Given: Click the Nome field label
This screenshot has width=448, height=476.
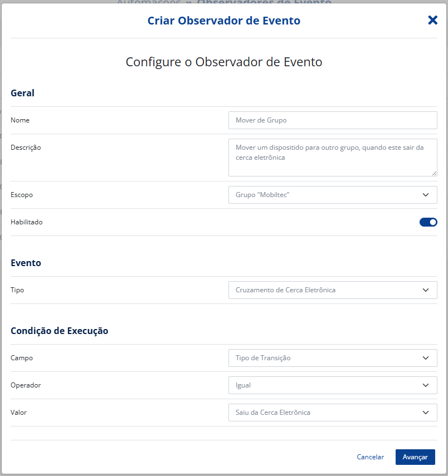Looking at the screenshot, I should click(20, 120).
